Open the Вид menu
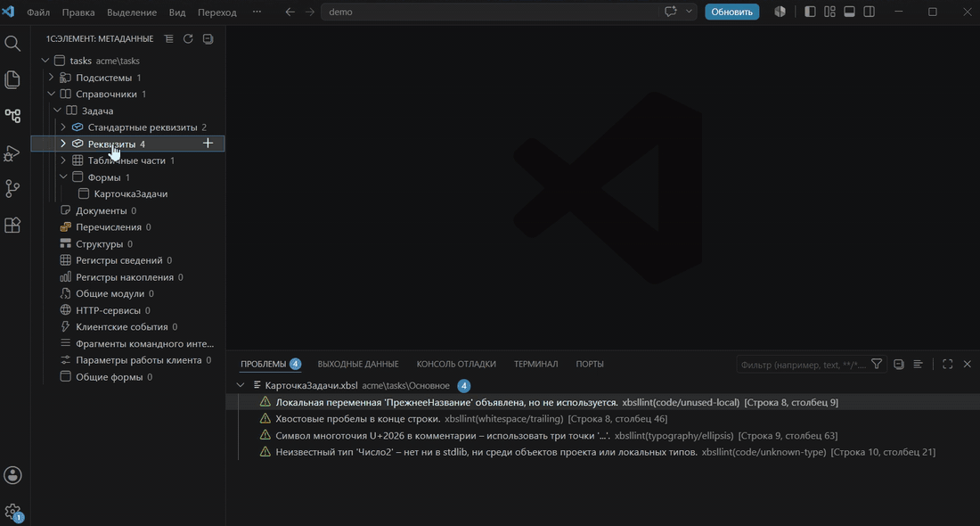The width and height of the screenshot is (980, 526). 177,12
